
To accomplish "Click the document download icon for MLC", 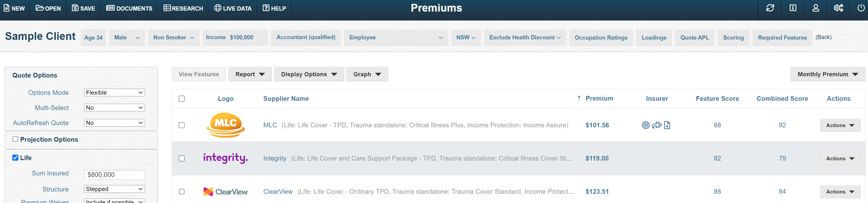I will (667, 125).
